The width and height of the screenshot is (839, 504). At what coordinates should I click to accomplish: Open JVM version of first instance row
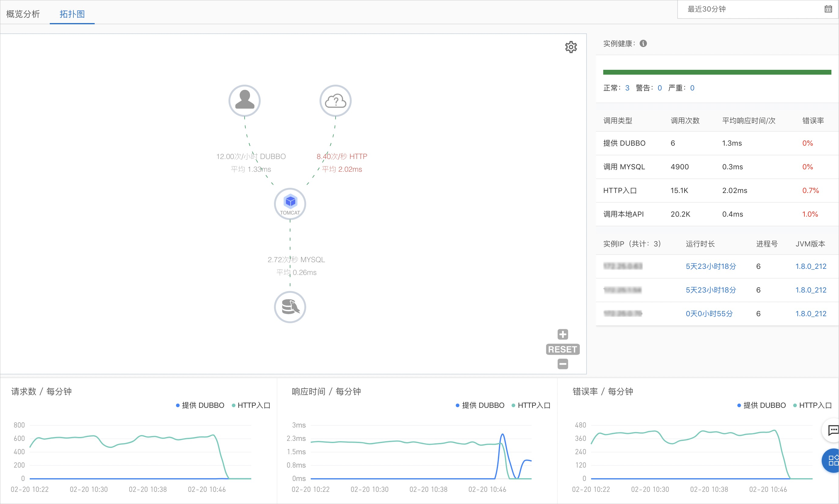(x=811, y=266)
